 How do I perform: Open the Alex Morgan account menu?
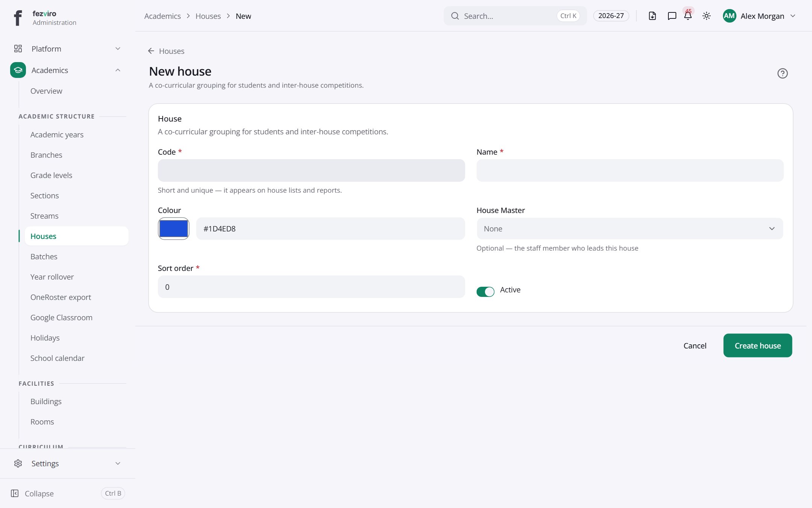click(x=759, y=16)
